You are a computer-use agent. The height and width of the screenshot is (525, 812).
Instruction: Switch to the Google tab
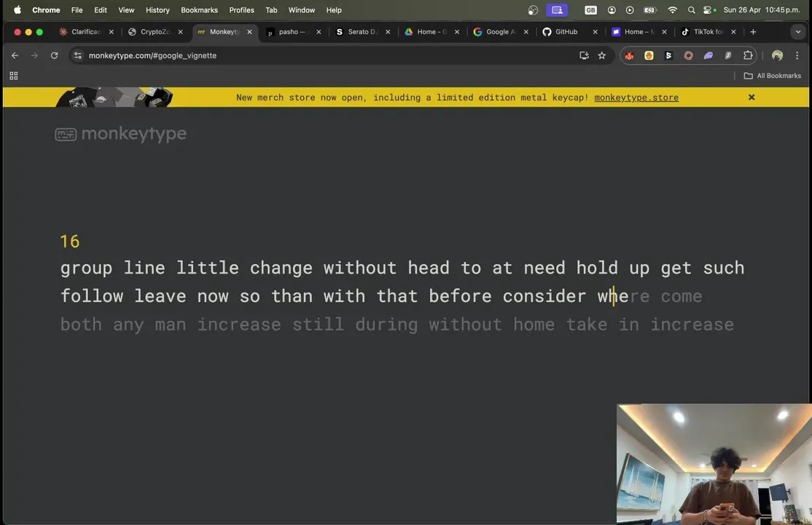point(500,31)
